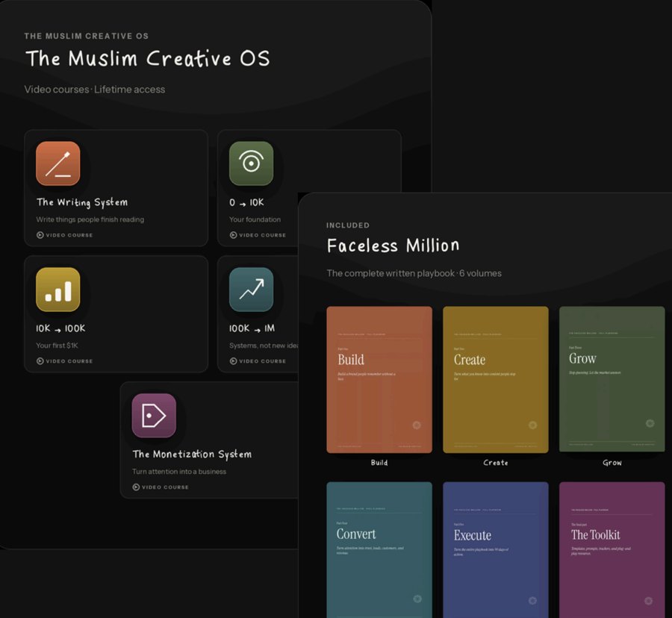Image resolution: width=672 pixels, height=618 pixels.
Task: Click the seal emblem on Build cover
Action: click(x=417, y=425)
